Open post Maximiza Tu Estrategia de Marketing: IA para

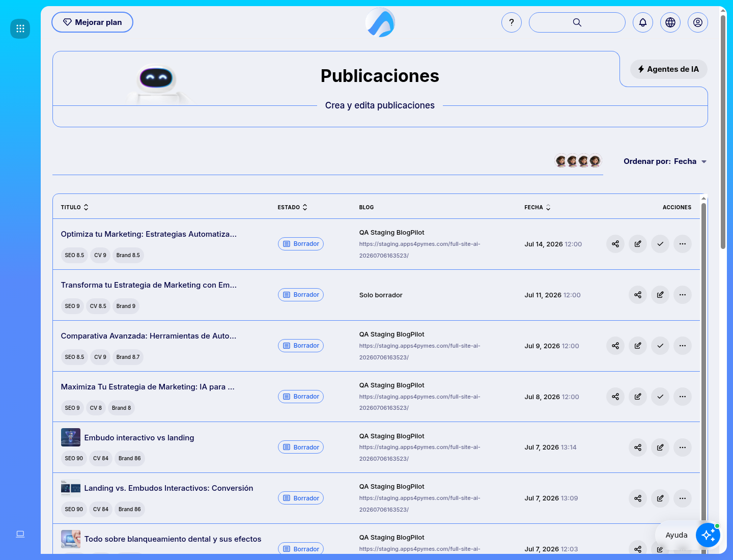pyautogui.click(x=148, y=387)
